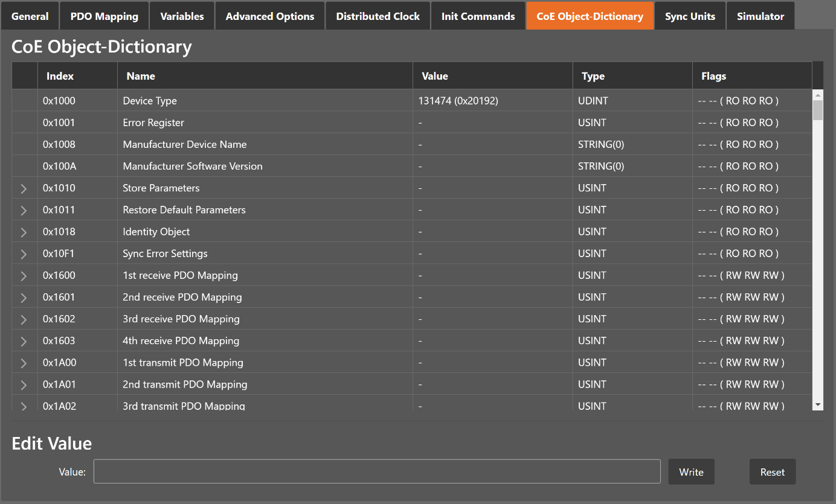Open the Distributed Clock tab
This screenshot has height=504, width=836.
click(x=378, y=16)
